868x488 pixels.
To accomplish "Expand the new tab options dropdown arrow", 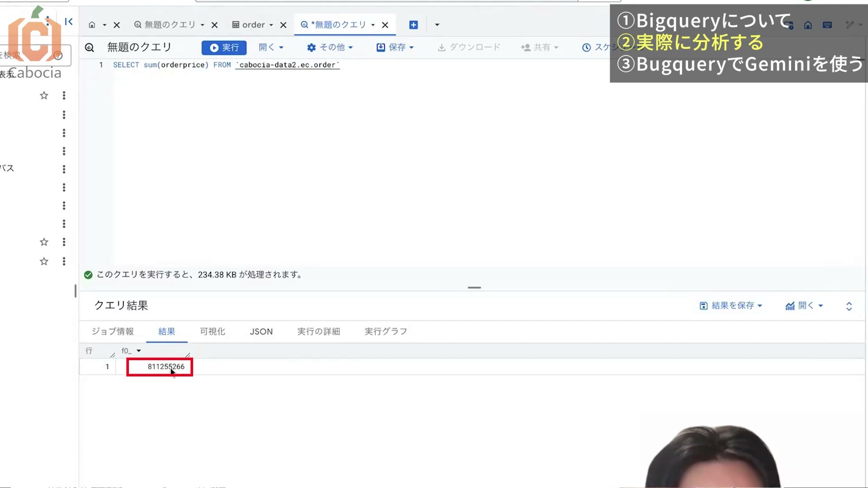I will coord(437,25).
